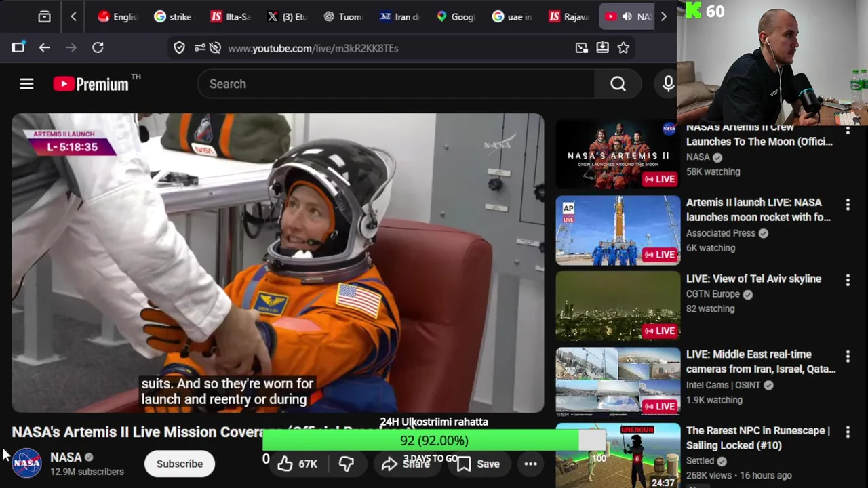Go back with browser back arrow

pos(44,47)
